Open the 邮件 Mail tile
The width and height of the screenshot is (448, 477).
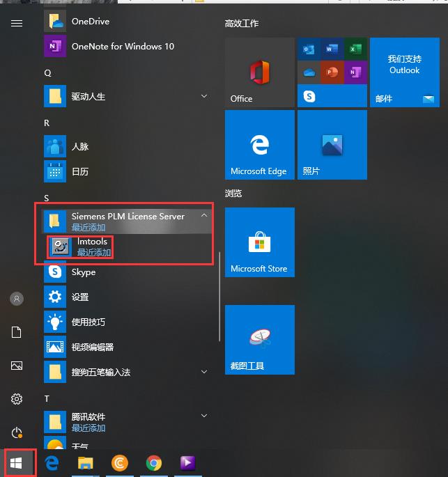tap(405, 72)
